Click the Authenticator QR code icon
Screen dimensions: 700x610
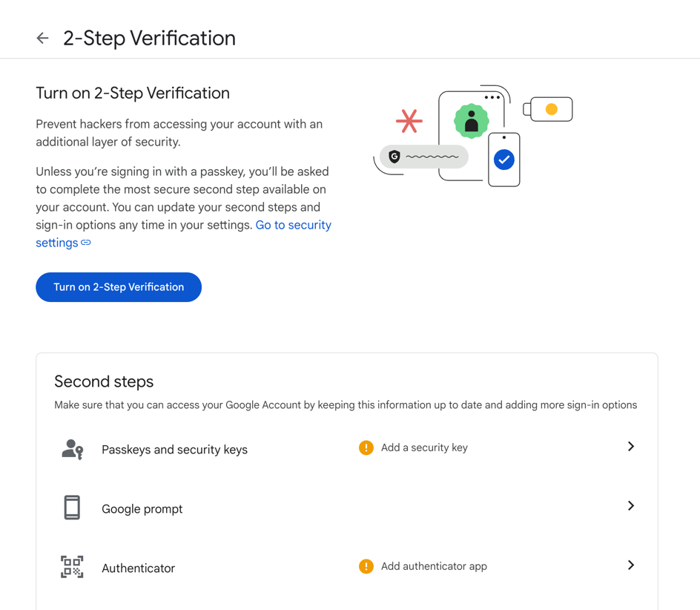[x=71, y=567]
